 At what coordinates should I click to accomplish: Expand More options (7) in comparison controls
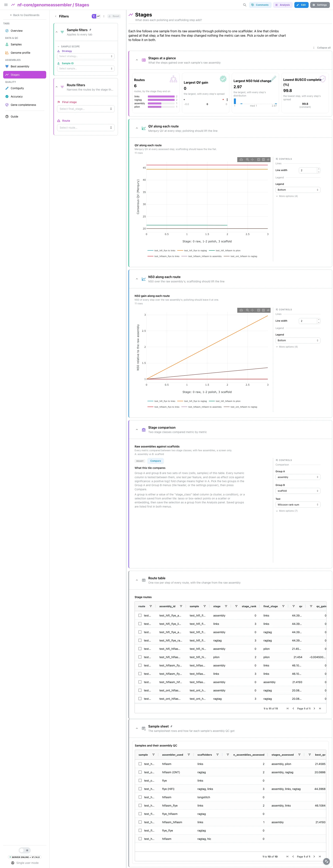[287, 511]
